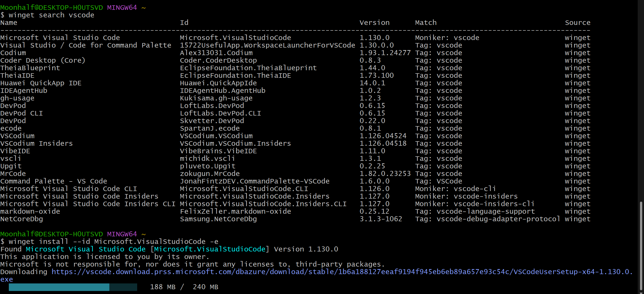This screenshot has width=644, height=294.
Task: Click the id "Samsung.NetCoreDbg"
Action: 218,219
